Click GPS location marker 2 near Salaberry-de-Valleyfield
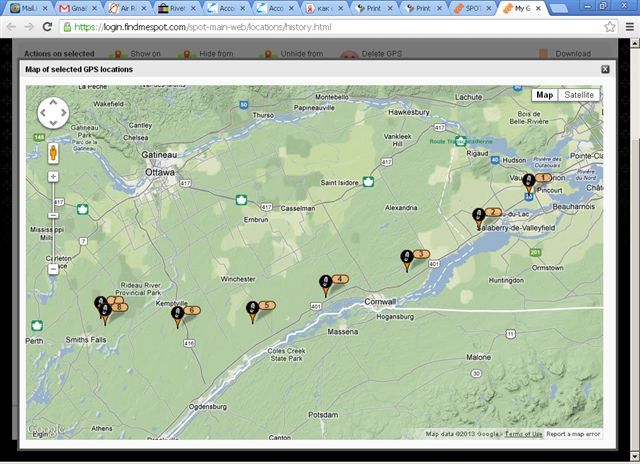 point(479,218)
